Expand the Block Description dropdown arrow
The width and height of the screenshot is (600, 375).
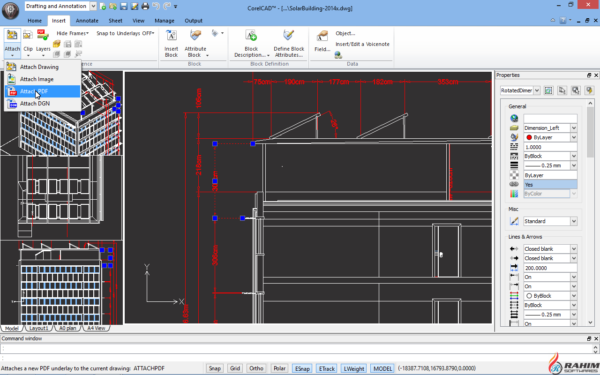[268, 55]
